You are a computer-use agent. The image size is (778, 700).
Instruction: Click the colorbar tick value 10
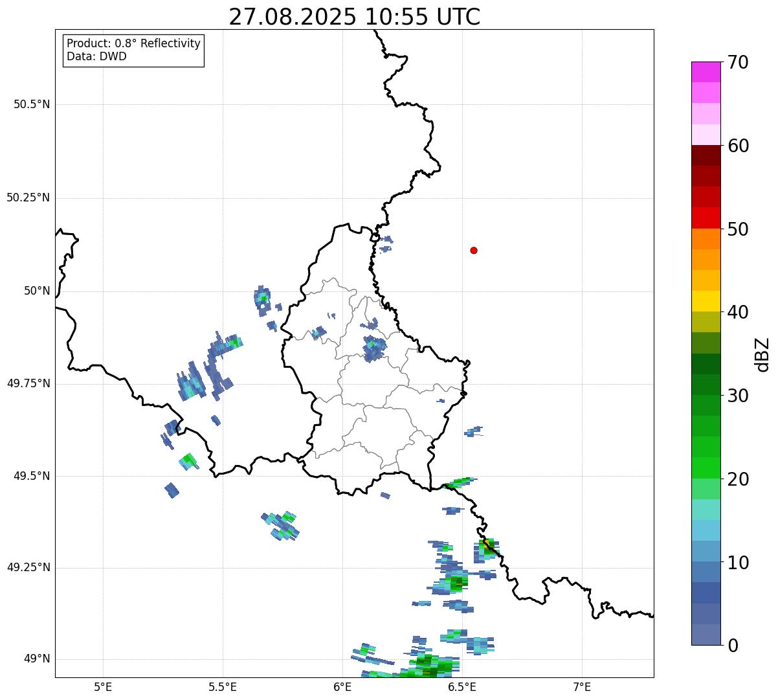click(738, 563)
